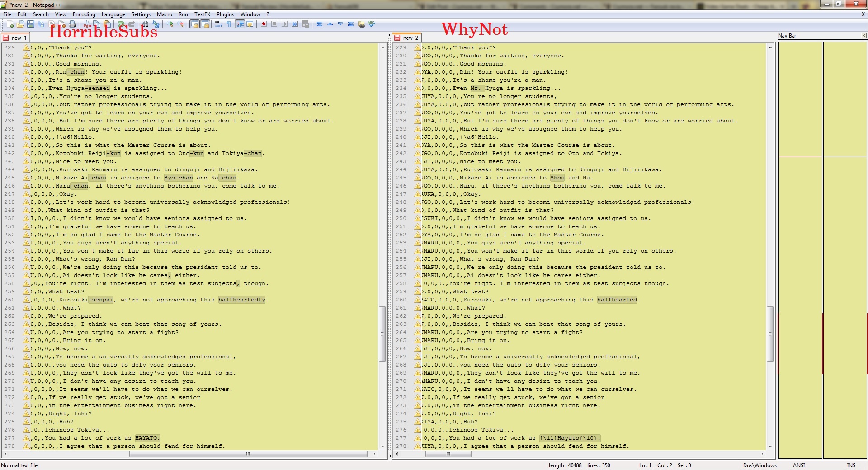Click the Save All toolbar icon
868x470 pixels.
[x=41, y=24]
